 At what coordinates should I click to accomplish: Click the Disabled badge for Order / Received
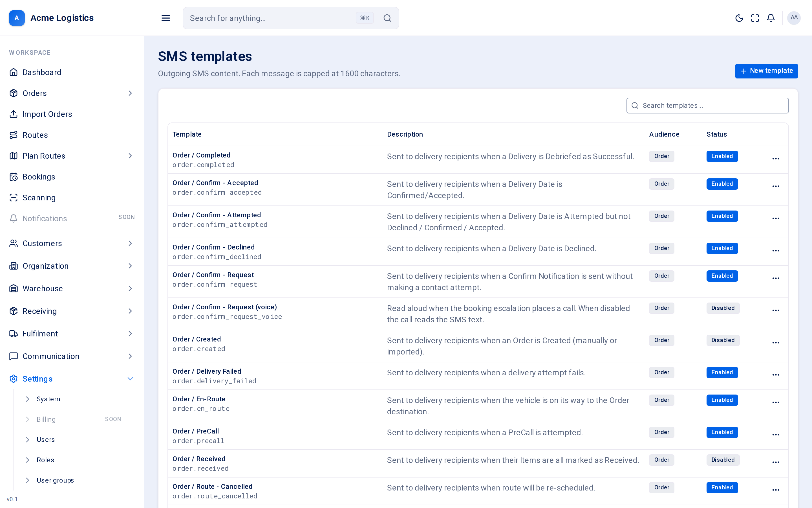pos(723,460)
